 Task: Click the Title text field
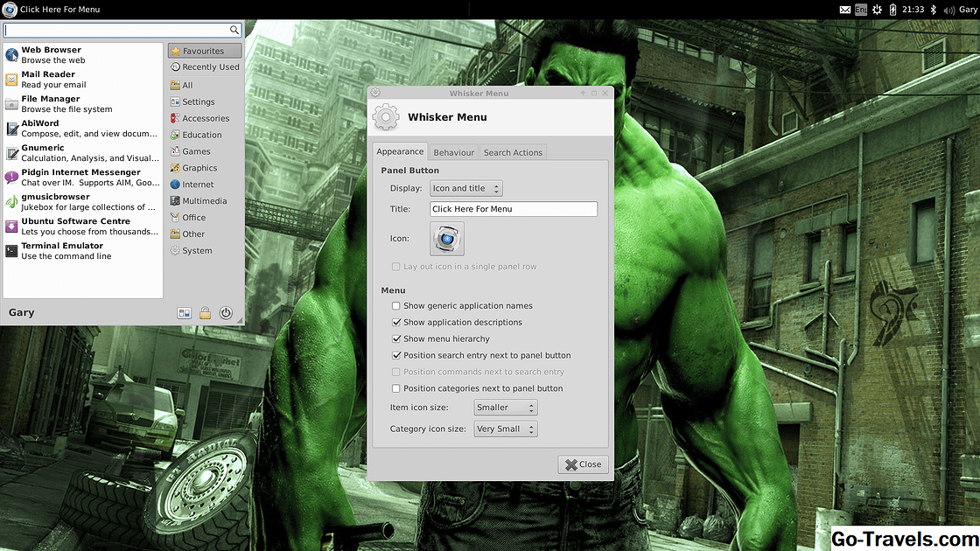coord(514,209)
